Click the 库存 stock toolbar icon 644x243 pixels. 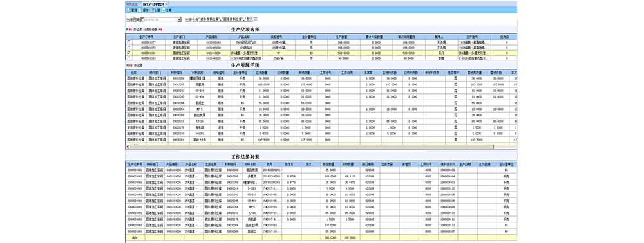pos(143,10)
